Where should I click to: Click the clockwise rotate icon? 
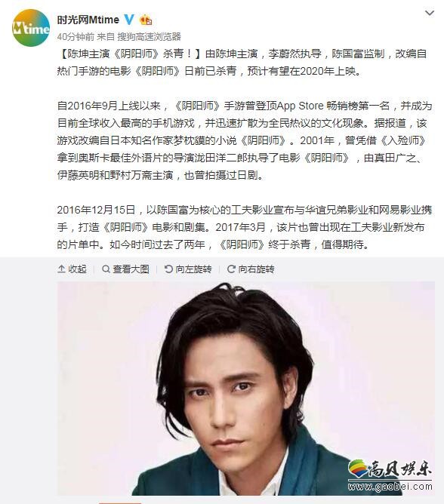click(x=231, y=269)
